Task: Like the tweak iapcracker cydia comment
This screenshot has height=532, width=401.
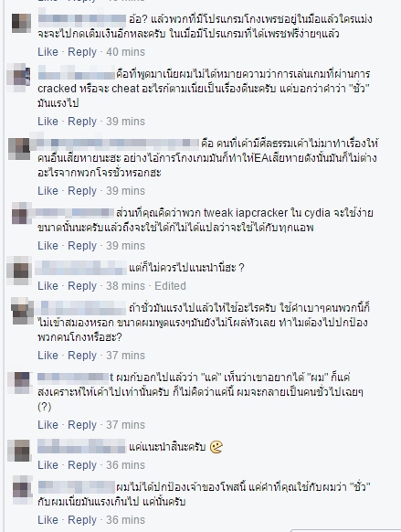Action: (47, 246)
